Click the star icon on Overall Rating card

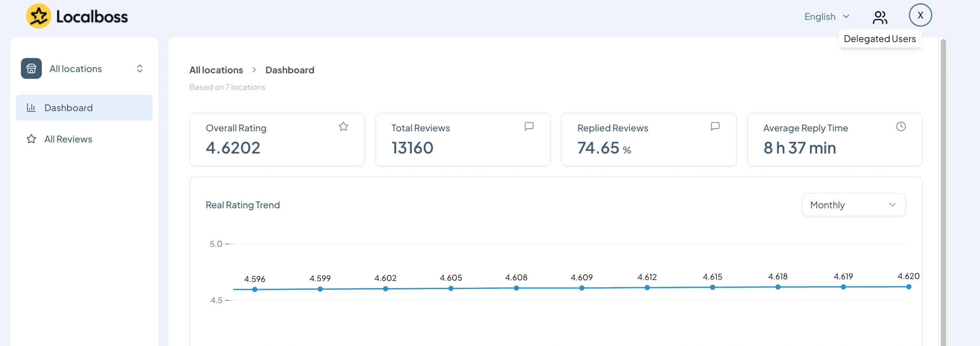(x=343, y=127)
